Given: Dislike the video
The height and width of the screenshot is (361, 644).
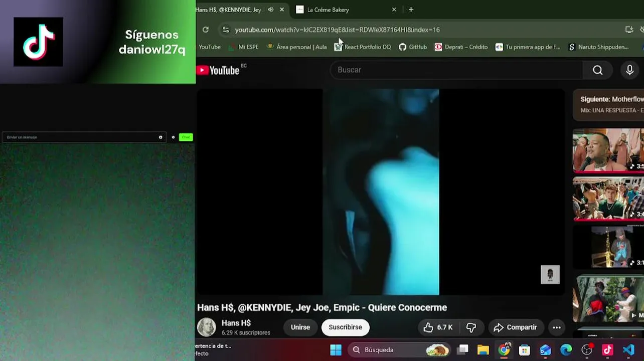Looking at the screenshot, I should (471, 327).
